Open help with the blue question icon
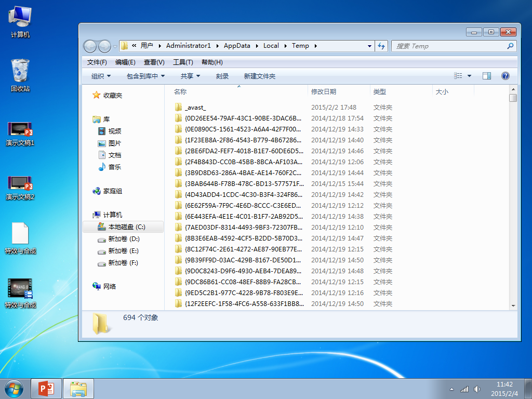532x399 pixels. (505, 76)
